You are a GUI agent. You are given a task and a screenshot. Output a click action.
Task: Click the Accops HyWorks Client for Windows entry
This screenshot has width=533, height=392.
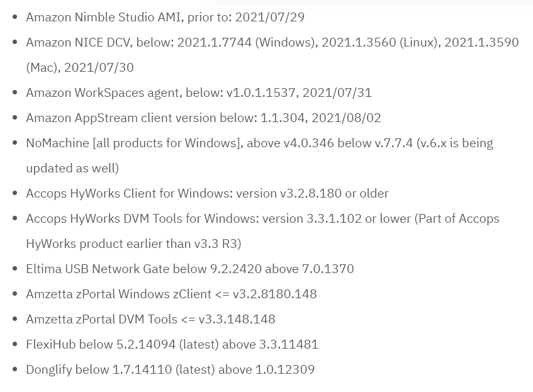click(207, 193)
